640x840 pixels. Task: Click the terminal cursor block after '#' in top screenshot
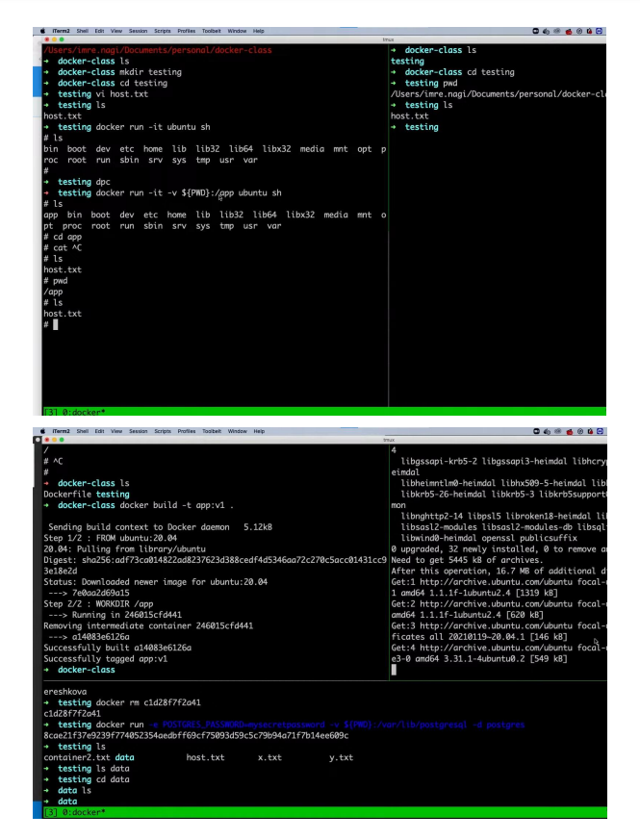[55, 324]
